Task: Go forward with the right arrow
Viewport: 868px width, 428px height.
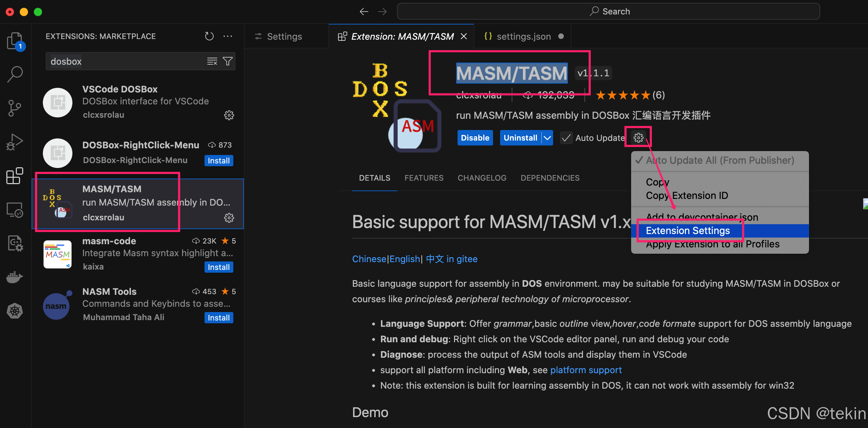Action: 382,12
